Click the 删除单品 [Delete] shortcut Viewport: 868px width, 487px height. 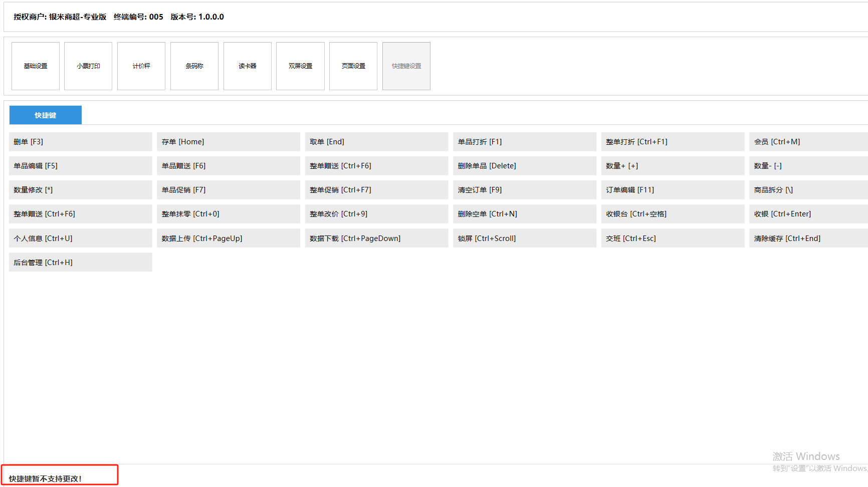[524, 166]
